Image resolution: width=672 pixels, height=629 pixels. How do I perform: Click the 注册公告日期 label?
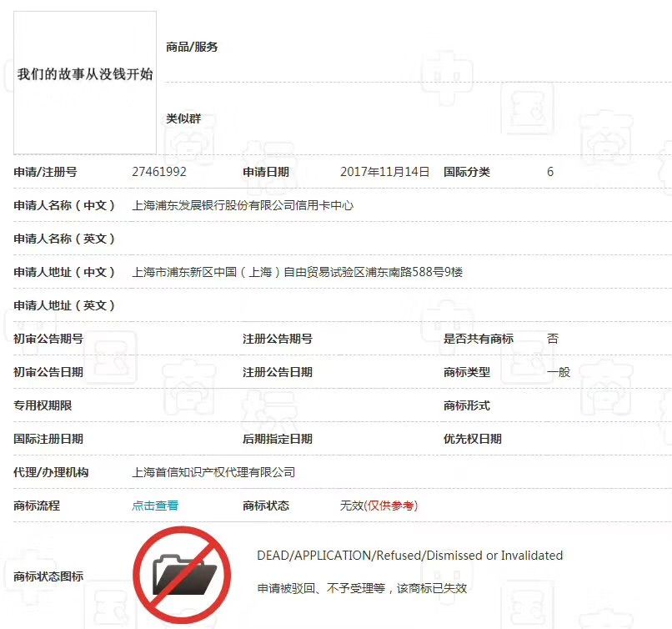coord(278,372)
